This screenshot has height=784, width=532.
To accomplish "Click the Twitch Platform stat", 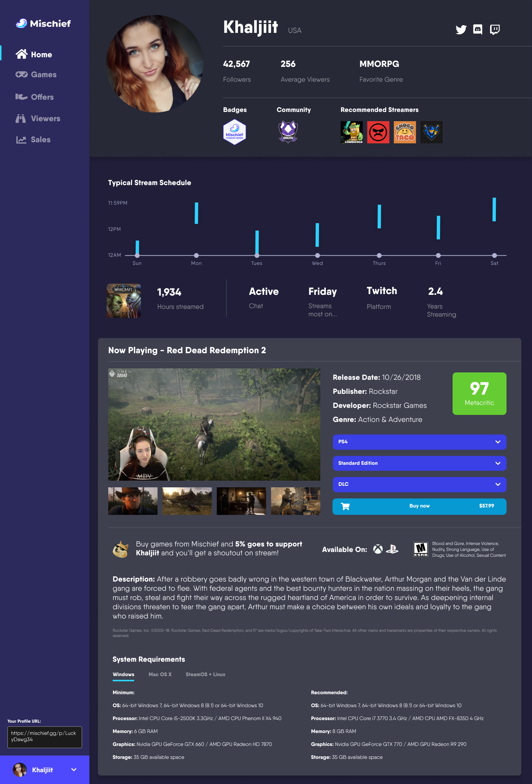I will (382, 298).
